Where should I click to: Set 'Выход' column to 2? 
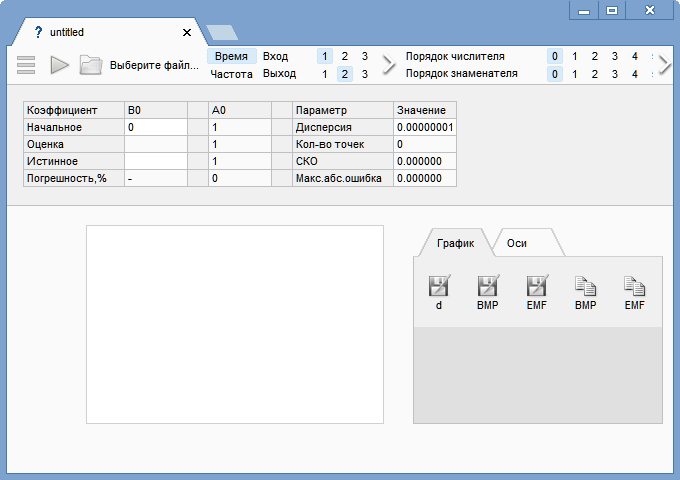pos(344,74)
